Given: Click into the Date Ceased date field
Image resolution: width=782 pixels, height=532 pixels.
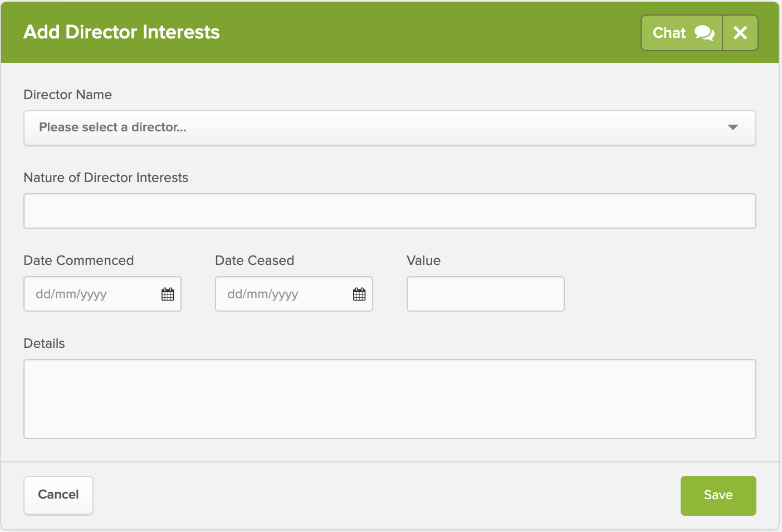Looking at the screenshot, I should pos(294,294).
